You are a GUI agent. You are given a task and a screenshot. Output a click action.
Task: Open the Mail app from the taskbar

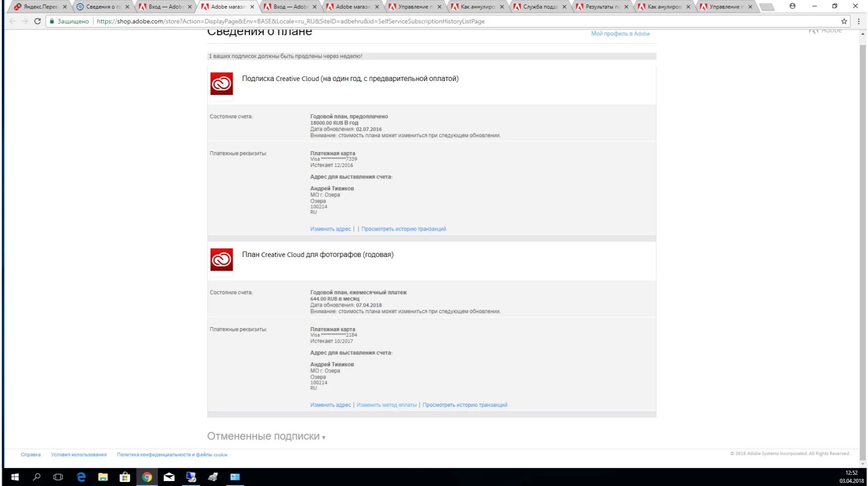point(169,477)
